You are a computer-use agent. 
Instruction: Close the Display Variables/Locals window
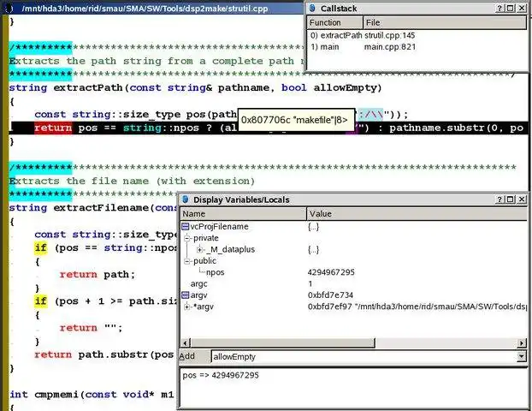(522, 200)
